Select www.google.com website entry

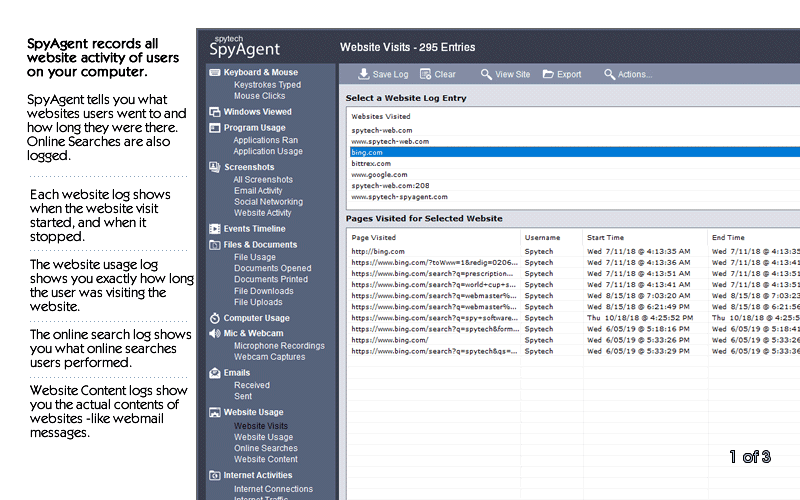(575, 174)
